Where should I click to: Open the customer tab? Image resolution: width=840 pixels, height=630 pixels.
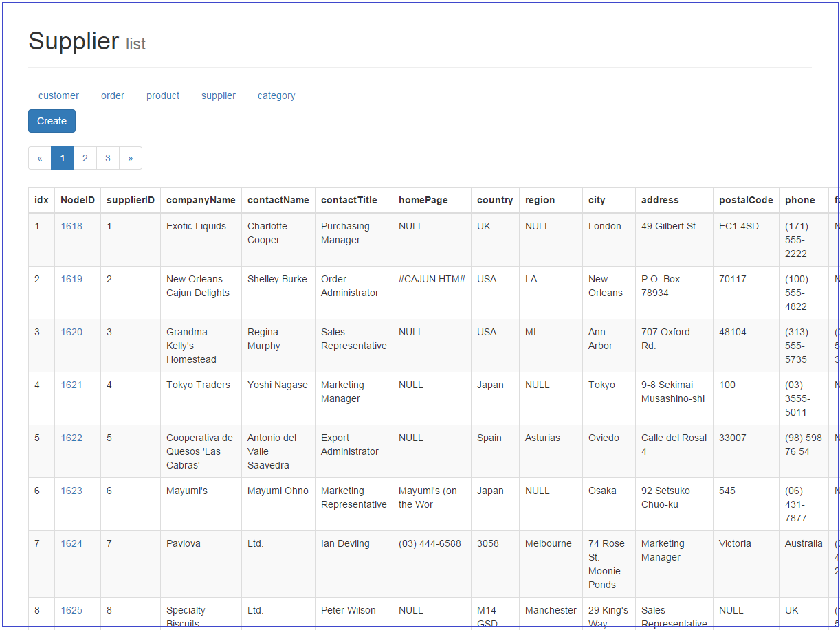(58, 95)
